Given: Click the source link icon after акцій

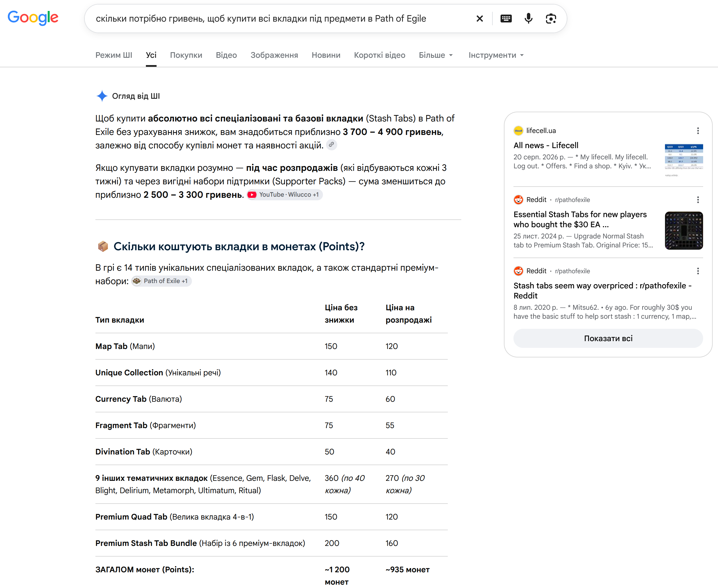Looking at the screenshot, I should 332,145.
